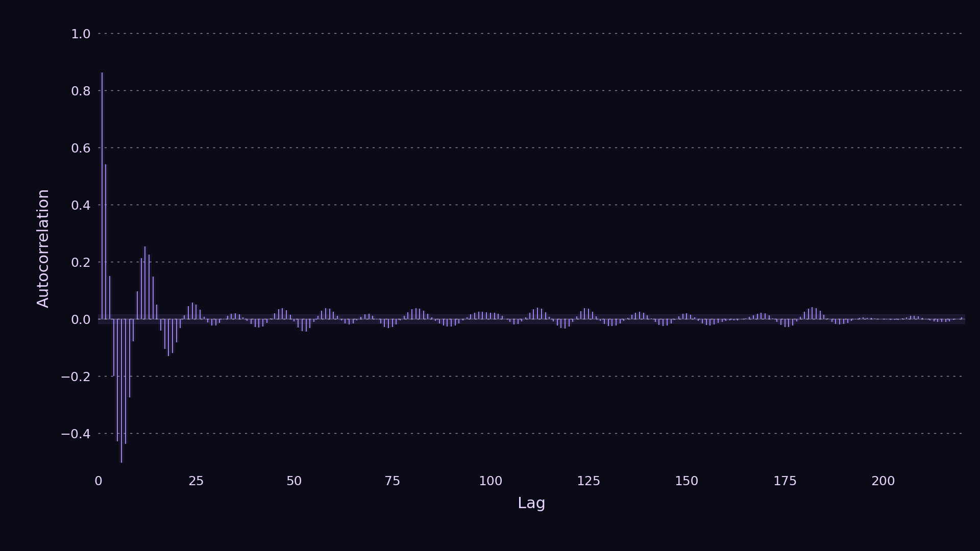
Task: Click the 0.2 y-axis tick label
Action: 81,263
